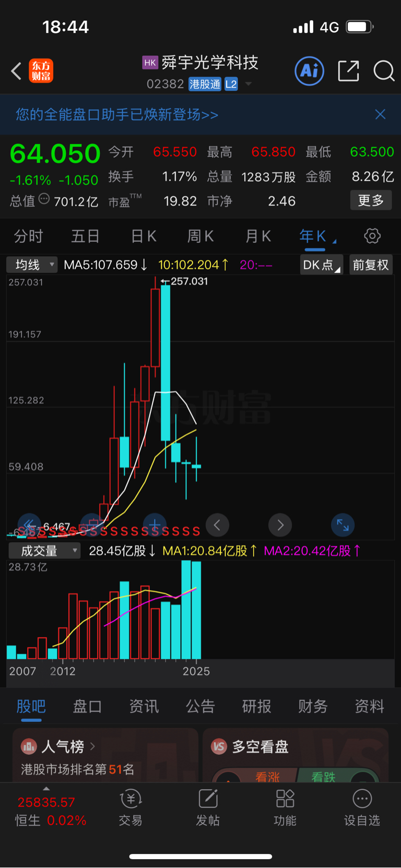This screenshot has width=401, height=868.
Task: Tap the current price 64.050
Action: tap(55, 154)
